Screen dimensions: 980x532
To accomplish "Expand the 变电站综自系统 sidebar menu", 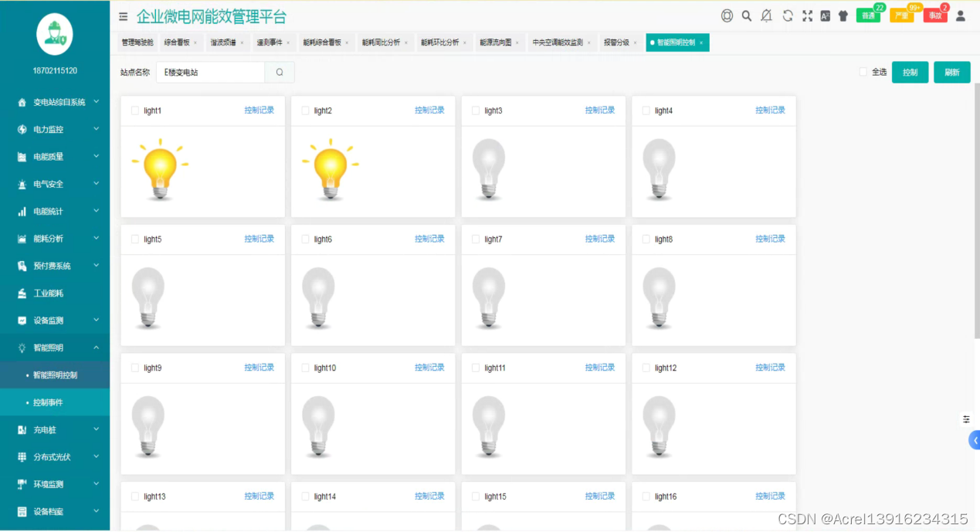I will 55,102.
